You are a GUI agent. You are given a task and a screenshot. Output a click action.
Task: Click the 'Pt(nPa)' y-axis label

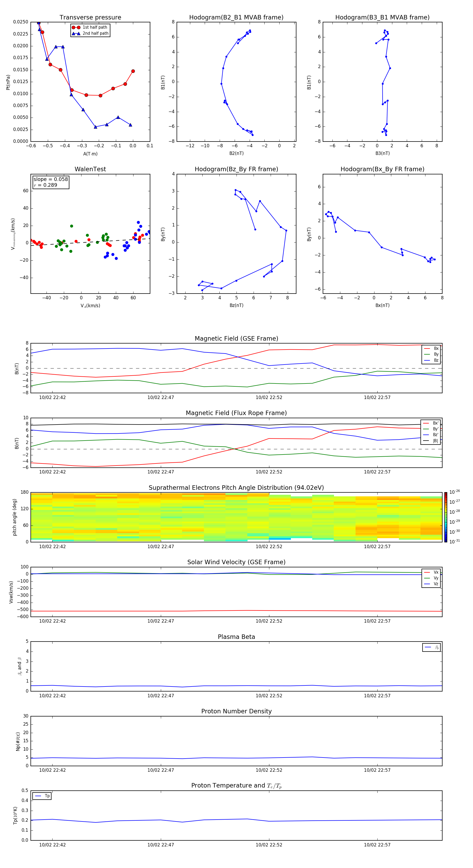(8, 82)
